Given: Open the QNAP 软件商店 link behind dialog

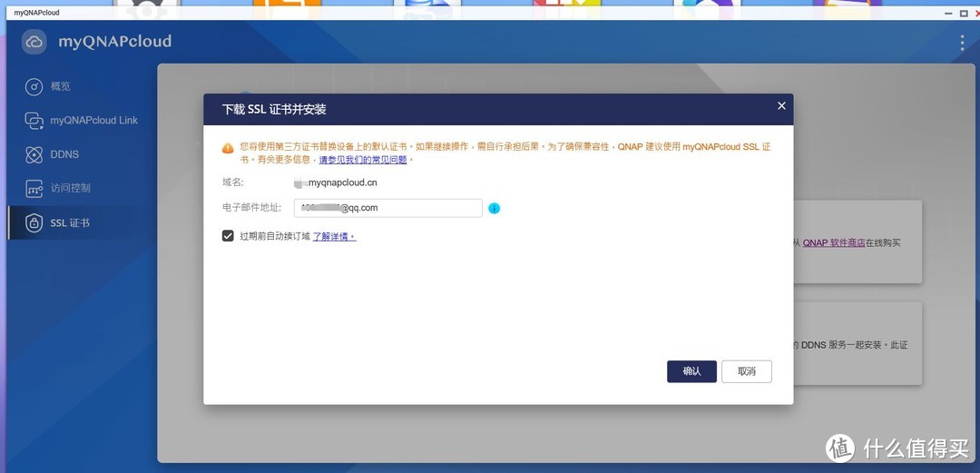Looking at the screenshot, I should (834, 242).
